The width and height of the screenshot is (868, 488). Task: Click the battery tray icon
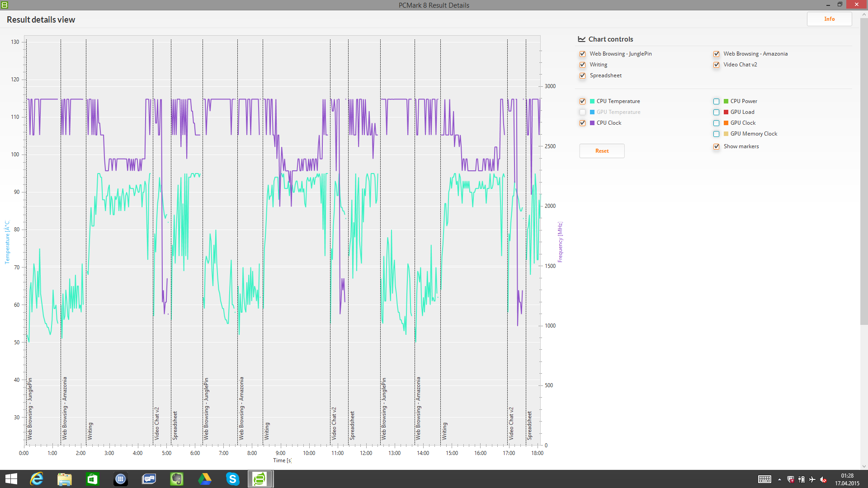point(802,479)
